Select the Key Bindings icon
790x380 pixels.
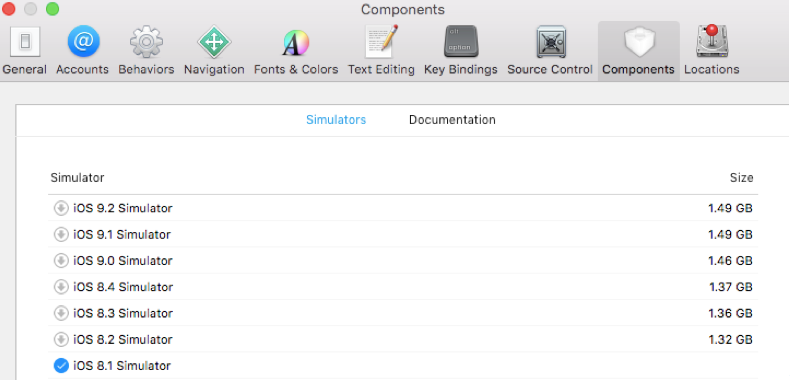tap(460, 42)
